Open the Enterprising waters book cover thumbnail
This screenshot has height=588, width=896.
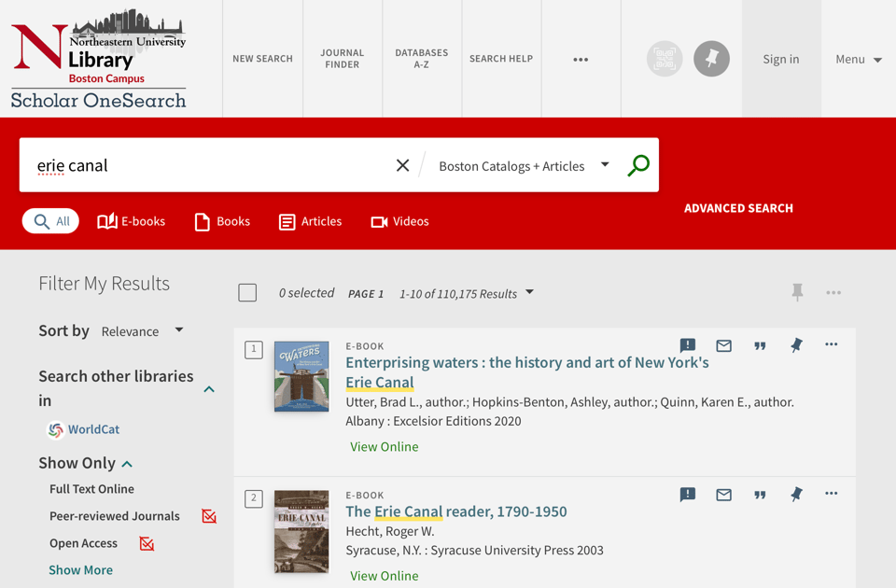click(301, 376)
